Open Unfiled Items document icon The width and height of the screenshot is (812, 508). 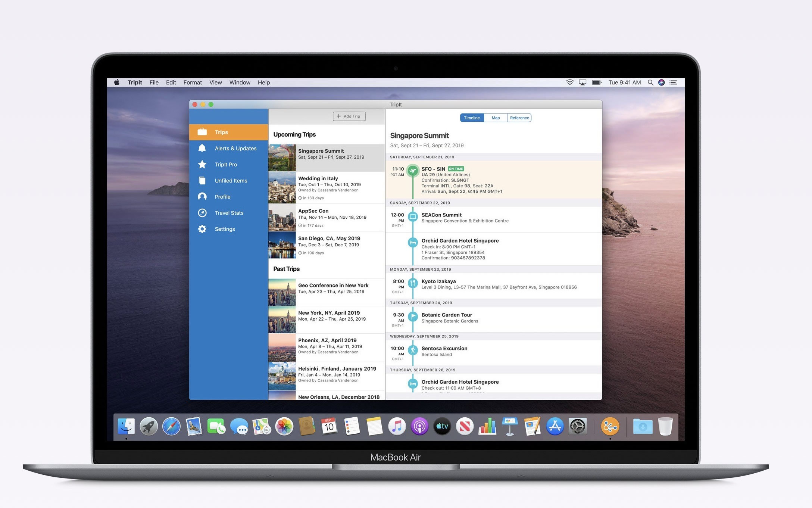pos(202,181)
